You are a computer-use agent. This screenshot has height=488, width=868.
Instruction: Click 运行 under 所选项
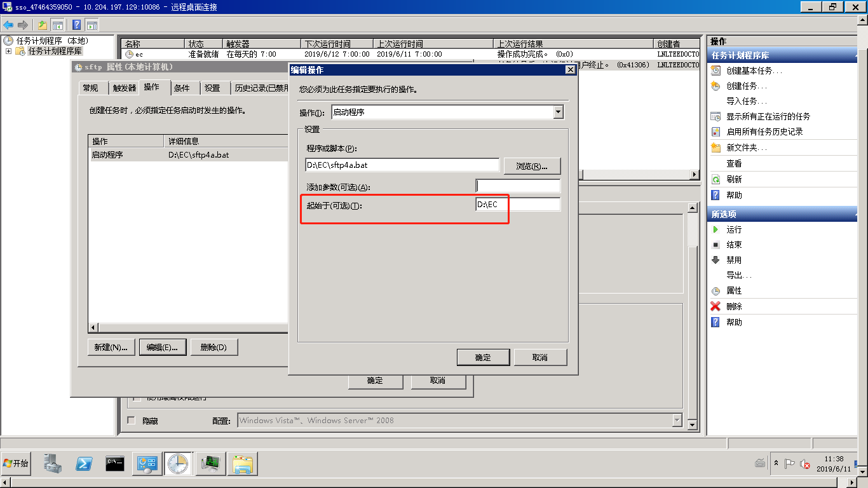734,229
